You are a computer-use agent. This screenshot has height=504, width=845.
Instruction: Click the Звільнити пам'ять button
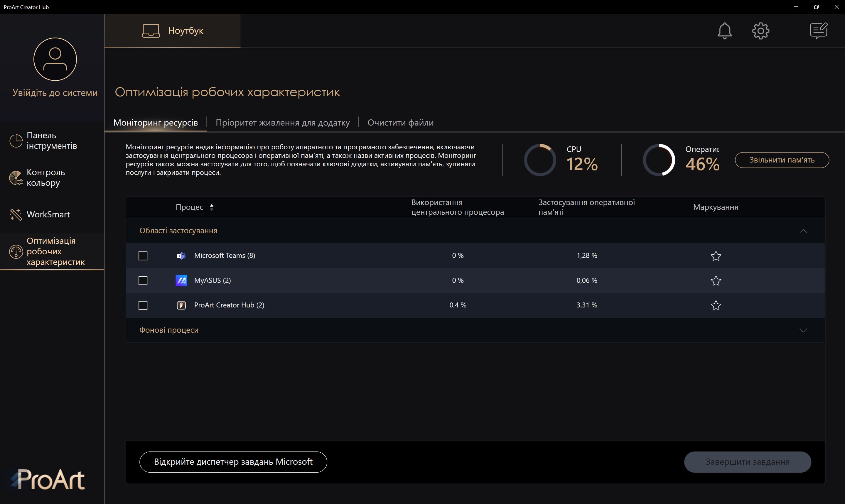point(782,160)
